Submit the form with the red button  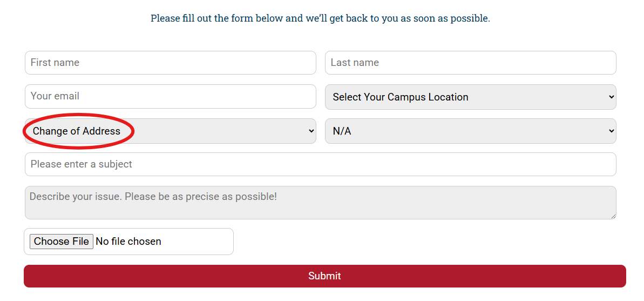(324, 276)
